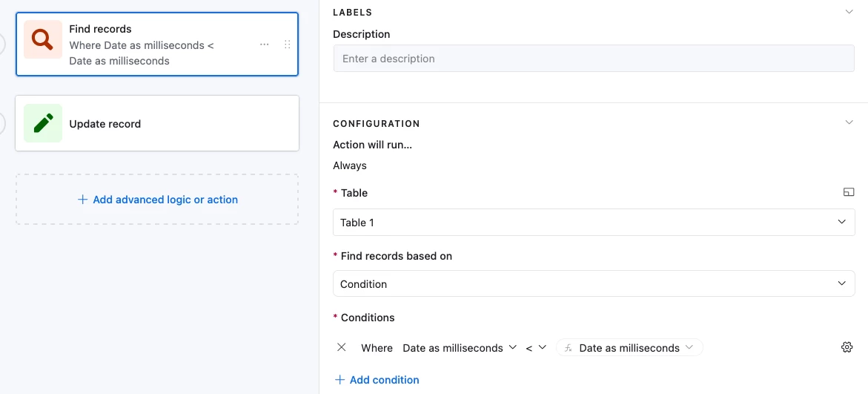Open the condition settings gear icon
Viewport: 868px width, 394px height.
pyautogui.click(x=847, y=347)
